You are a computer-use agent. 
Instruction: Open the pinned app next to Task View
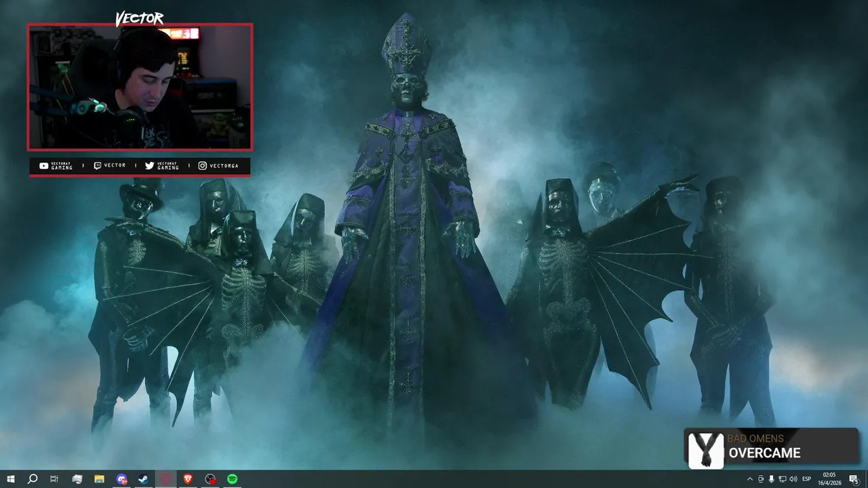[x=77, y=479]
